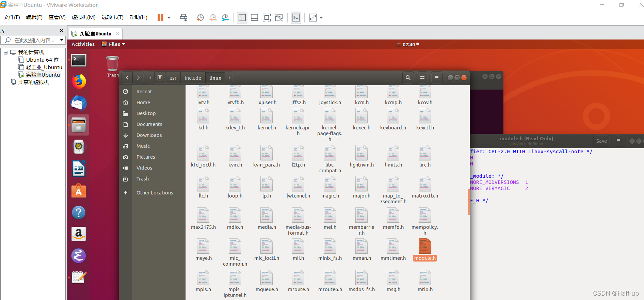The height and width of the screenshot is (300, 644).
Task: Open LibreOffice Writer from the dock
Action: click(79, 169)
